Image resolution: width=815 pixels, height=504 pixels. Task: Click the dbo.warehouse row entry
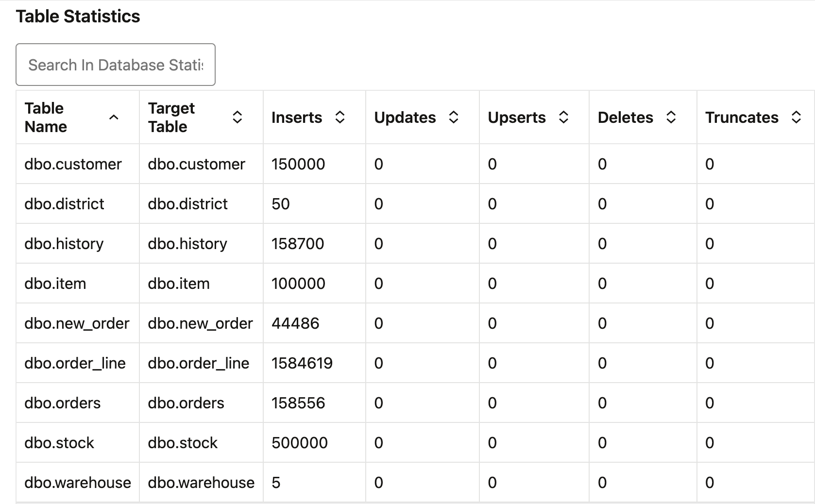tap(77, 482)
